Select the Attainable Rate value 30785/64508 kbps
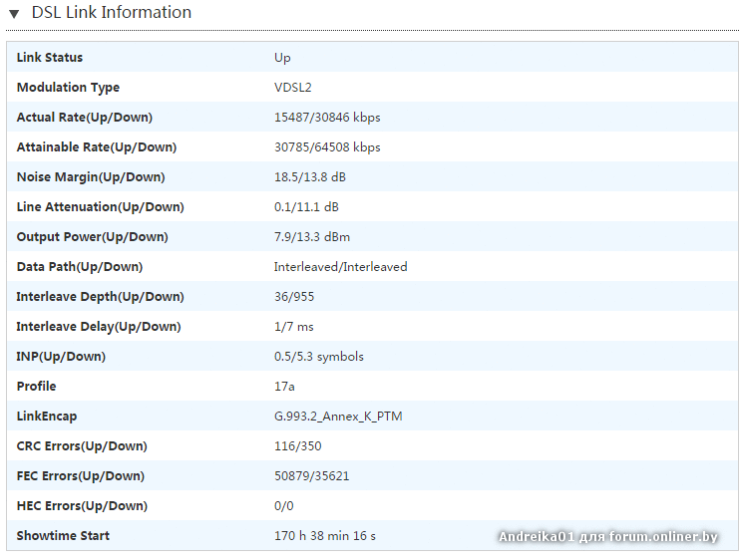The height and width of the screenshot is (560, 740). click(x=327, y=147)
